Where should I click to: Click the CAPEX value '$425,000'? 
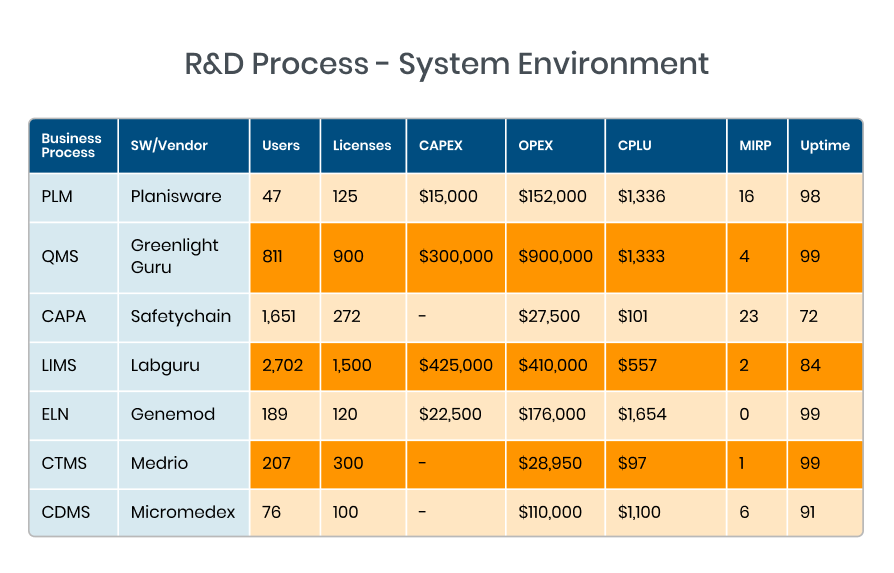456,365
